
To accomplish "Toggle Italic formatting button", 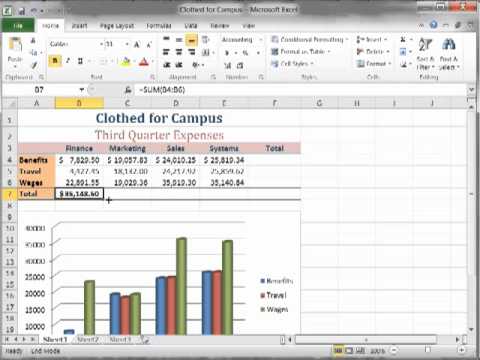I will [x=68, y=61].
